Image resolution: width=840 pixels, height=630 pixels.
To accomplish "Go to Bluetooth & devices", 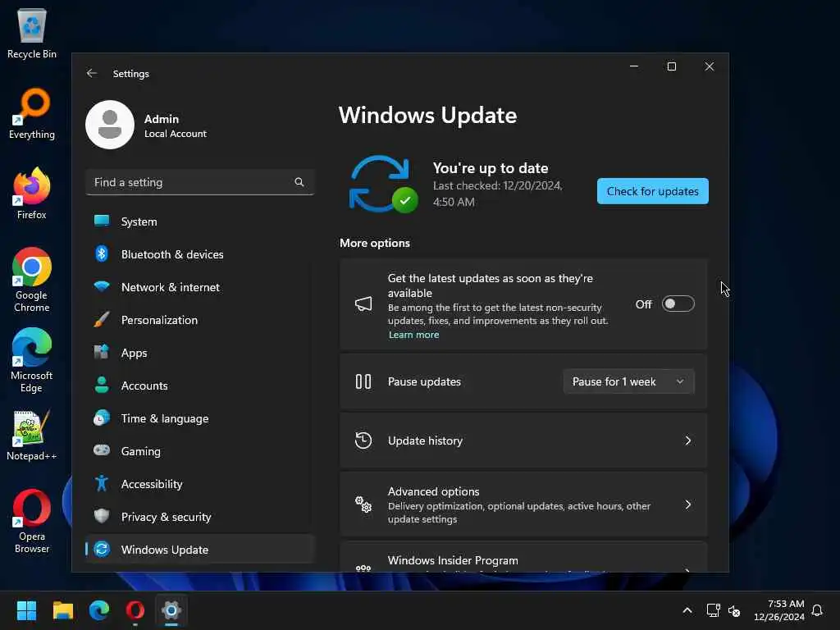I will point(200,254).
